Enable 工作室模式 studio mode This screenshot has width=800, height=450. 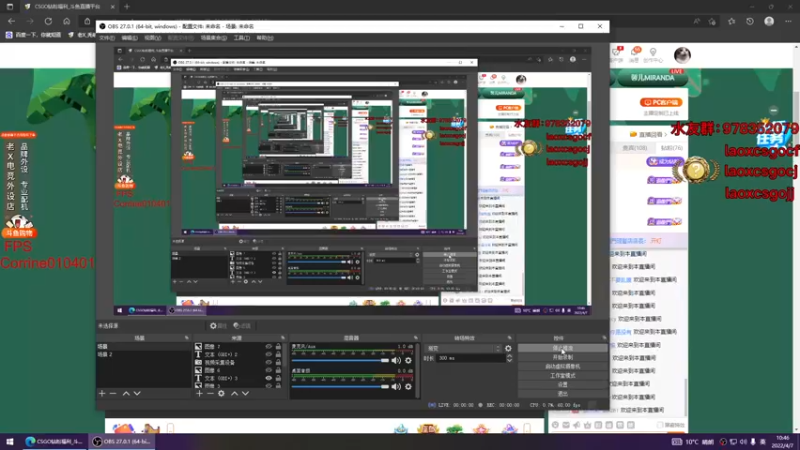[562, 376]
